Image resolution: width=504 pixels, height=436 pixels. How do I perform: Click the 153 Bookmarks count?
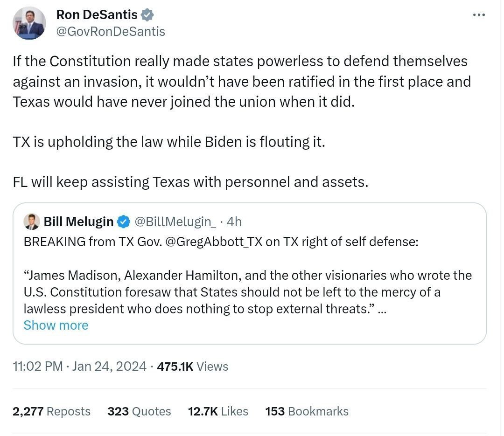click(x=307, y=411)
